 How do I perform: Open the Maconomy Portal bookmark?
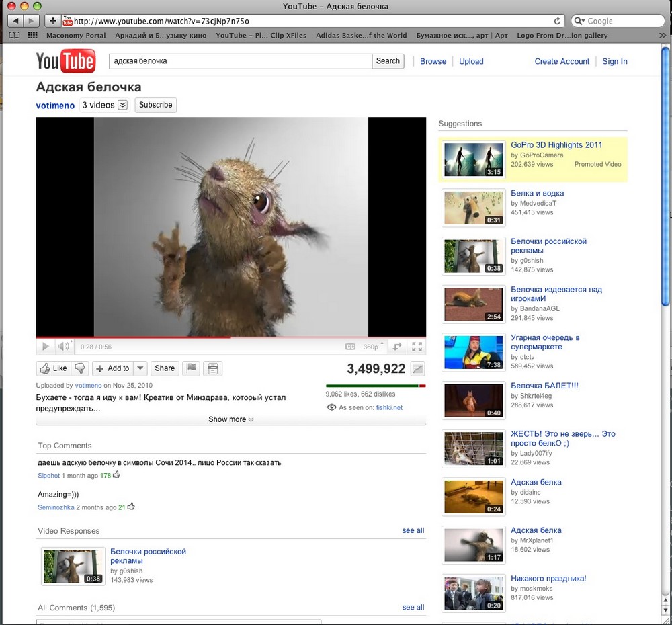pyautogui.click(x=76, y=35)
